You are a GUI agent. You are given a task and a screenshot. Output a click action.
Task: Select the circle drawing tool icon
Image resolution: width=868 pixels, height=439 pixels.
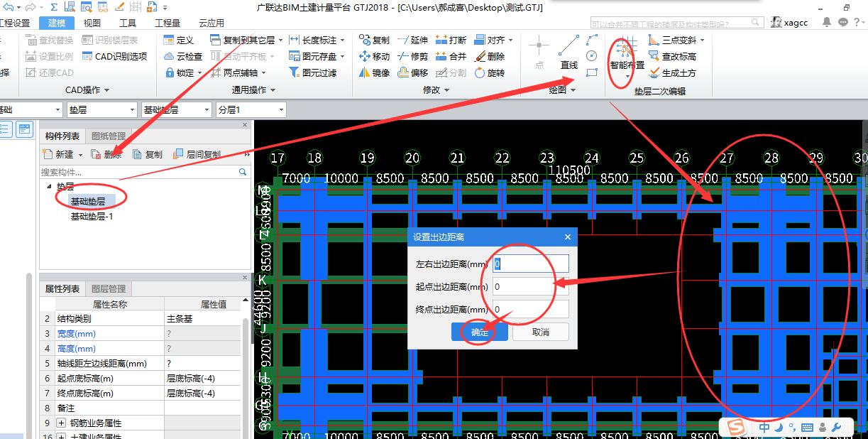(x=592, y=56)
